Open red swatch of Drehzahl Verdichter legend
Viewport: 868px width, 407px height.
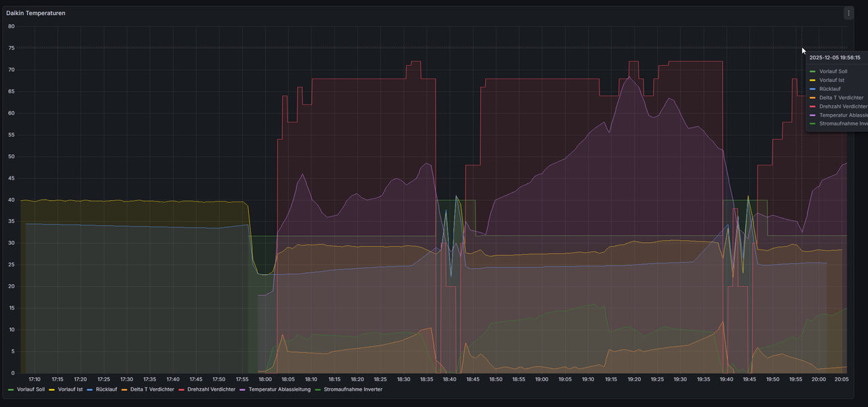tap(182, 390)
